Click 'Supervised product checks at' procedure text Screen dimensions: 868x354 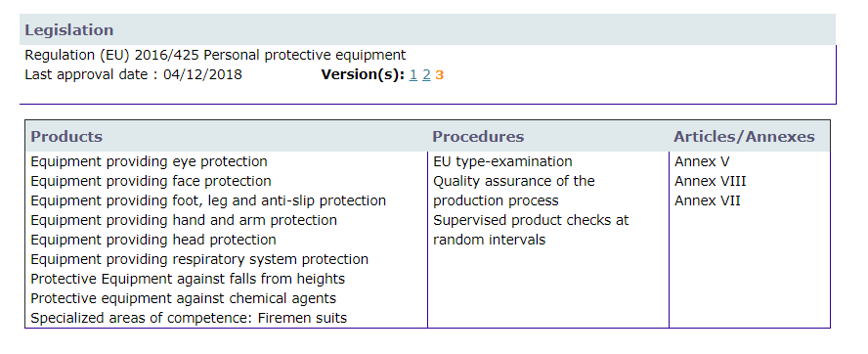tap(531, 220)
